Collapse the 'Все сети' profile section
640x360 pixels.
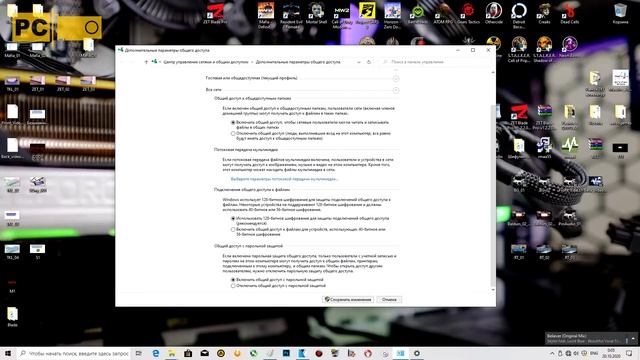pos(396,90)
